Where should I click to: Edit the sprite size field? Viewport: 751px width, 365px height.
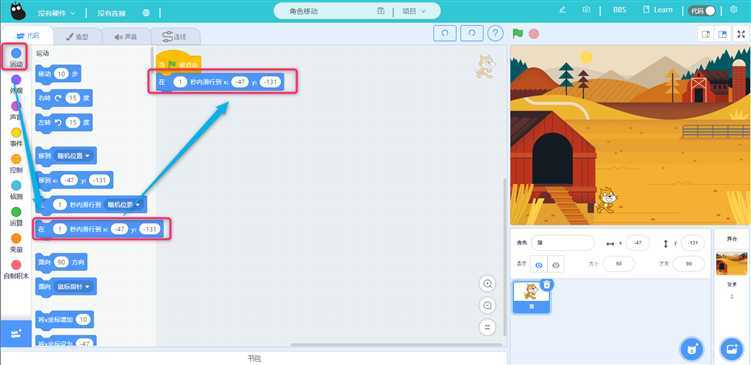coord(619,264)
